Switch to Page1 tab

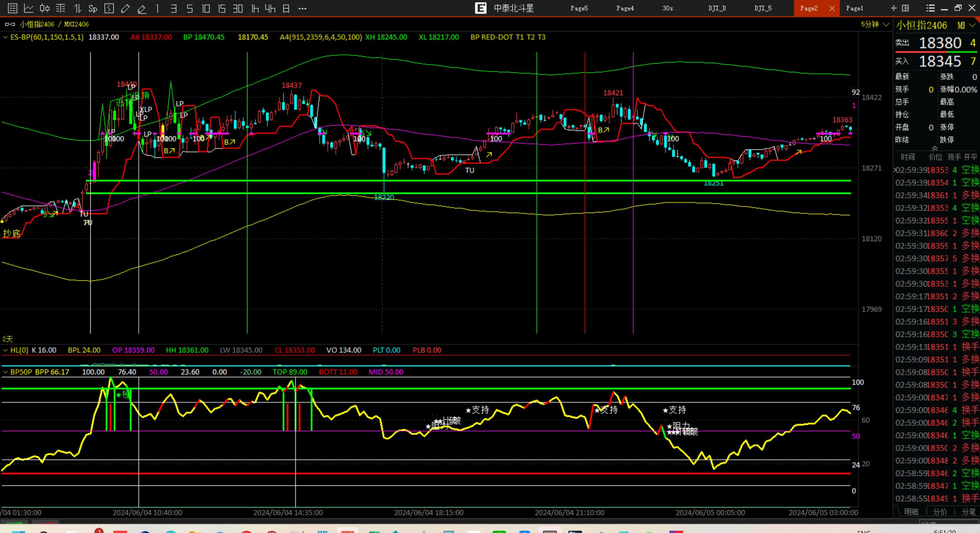pos(855,8)
